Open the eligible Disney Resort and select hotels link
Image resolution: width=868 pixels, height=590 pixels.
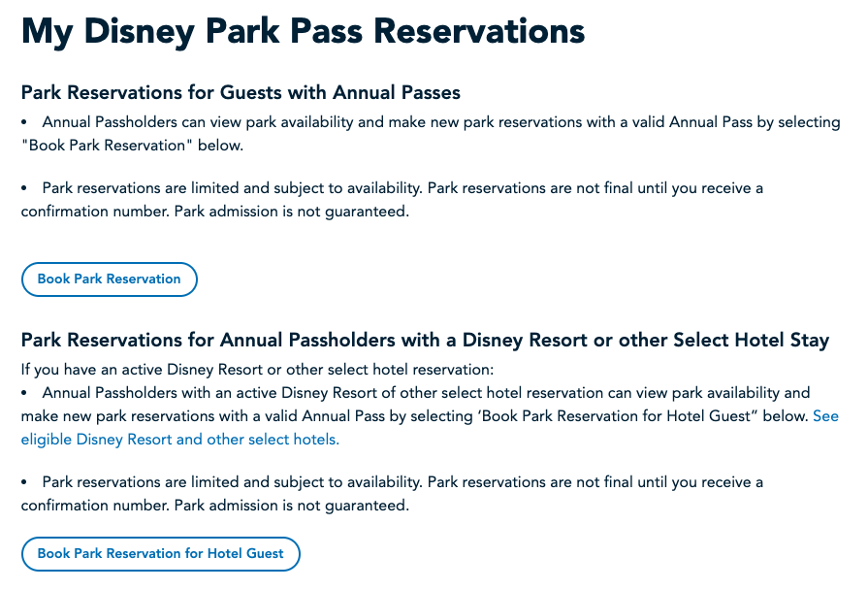[180, 440]
